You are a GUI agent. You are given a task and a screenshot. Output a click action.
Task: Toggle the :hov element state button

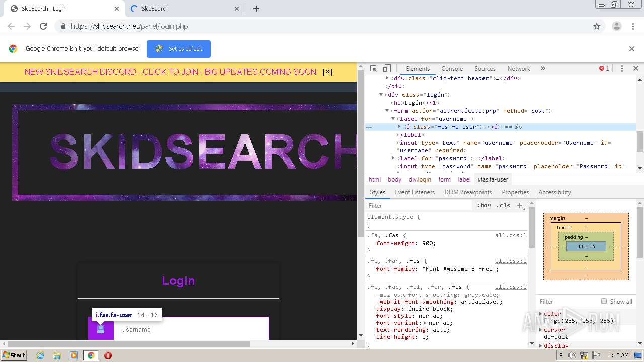484,205
